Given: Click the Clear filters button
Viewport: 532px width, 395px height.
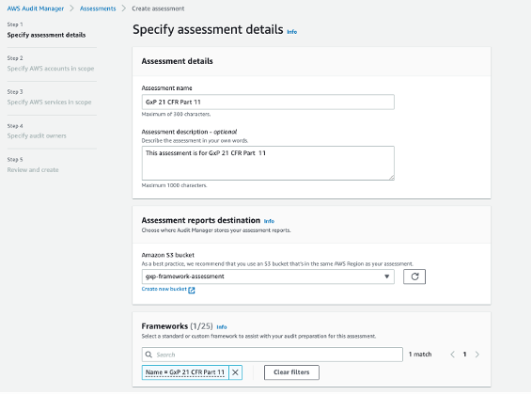Looking at the screenshot, I should coord(291,372).
